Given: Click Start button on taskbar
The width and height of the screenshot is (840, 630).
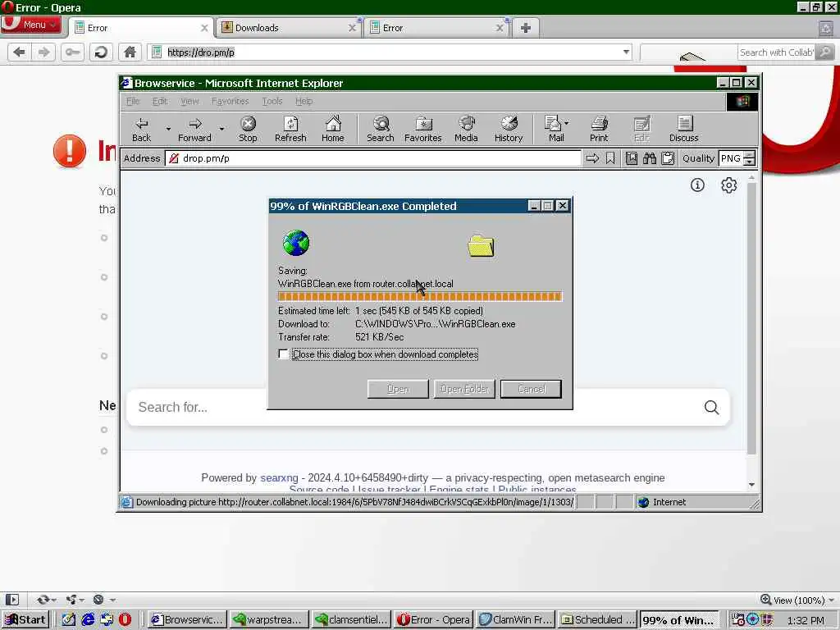Looking at the screenshot, I should click(x=25, y=620).
